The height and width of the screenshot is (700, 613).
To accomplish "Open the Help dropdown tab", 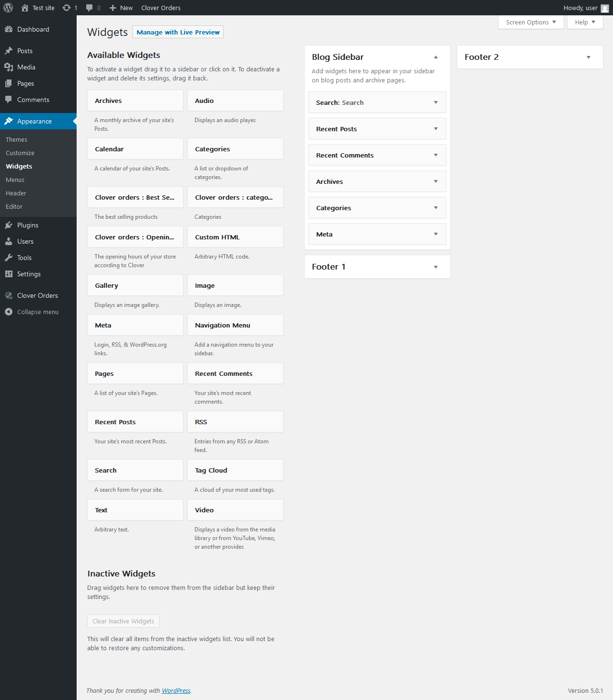I will pyautogui.click(x=585, y=22).
